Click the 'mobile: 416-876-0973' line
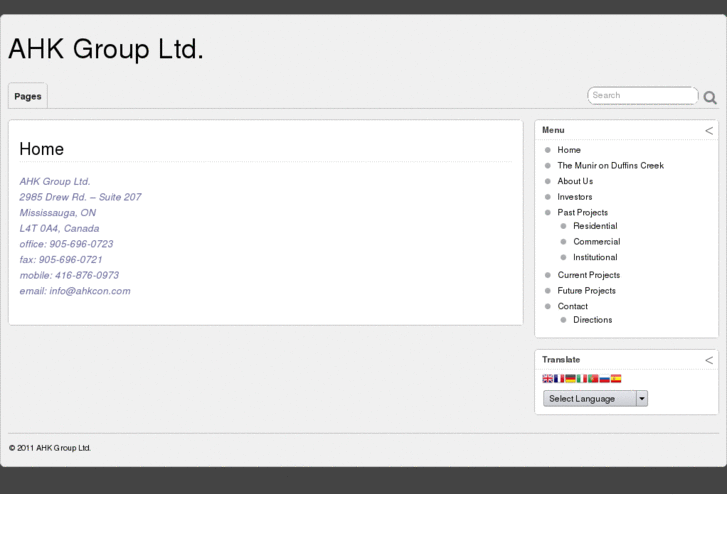Viewport: 727px width, 545px height. click(69, 276)
